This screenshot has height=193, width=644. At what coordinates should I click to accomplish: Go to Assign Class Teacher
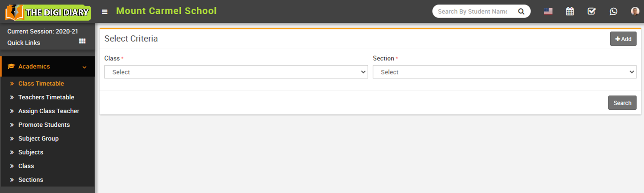pyautogui.click(x=48, y=111)
